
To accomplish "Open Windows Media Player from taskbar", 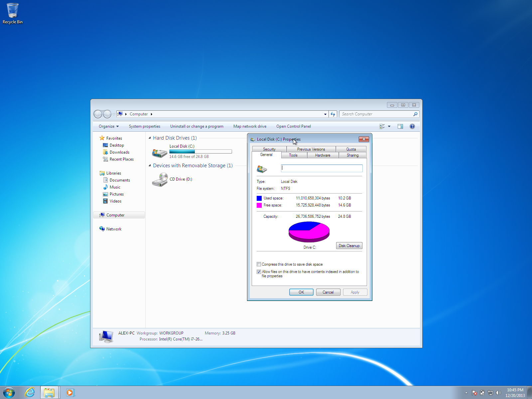I will point(70,392).
